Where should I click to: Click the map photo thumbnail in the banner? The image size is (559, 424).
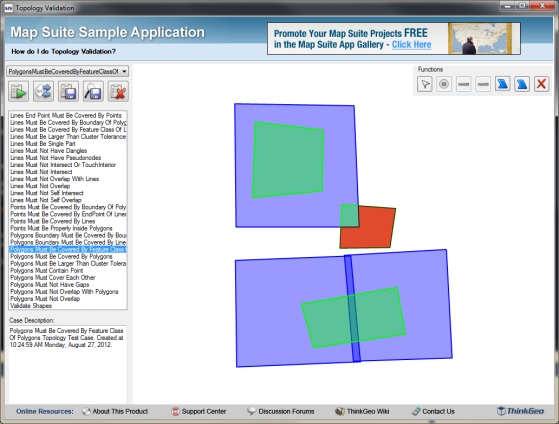[x=480, y=39]
